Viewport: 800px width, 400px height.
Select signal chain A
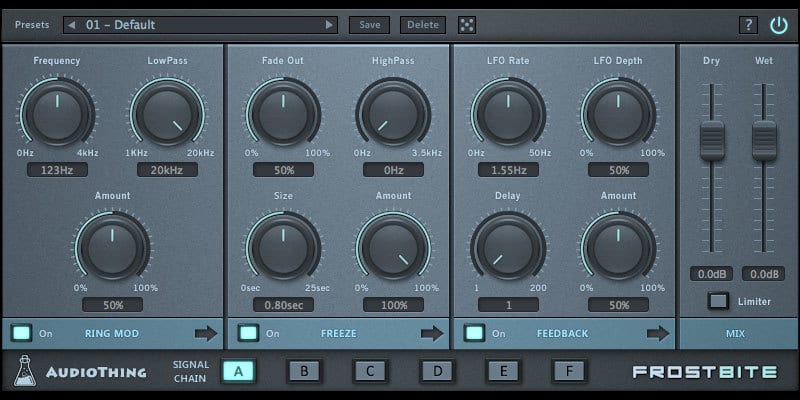point(238,371)
